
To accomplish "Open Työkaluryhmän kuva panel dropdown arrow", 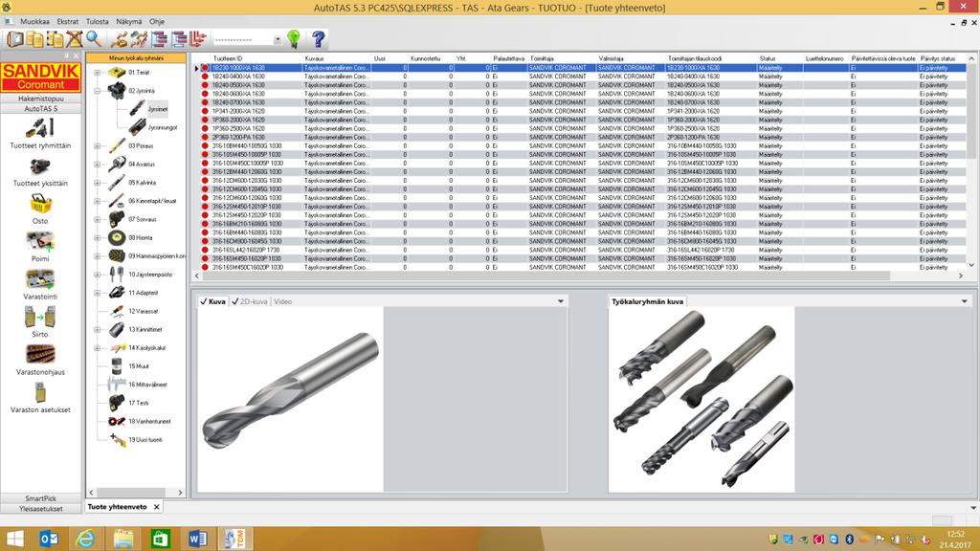I will (x=965, y=301).
